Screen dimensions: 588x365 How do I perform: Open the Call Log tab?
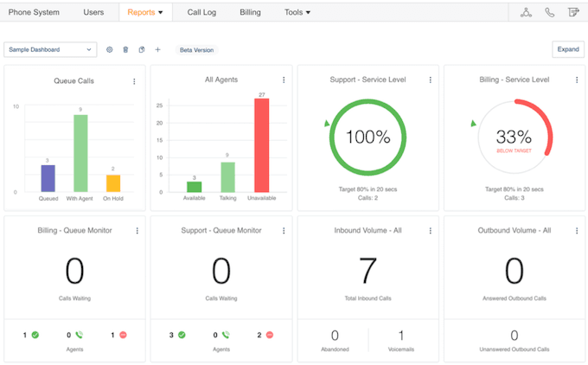[x=201, y=12]
